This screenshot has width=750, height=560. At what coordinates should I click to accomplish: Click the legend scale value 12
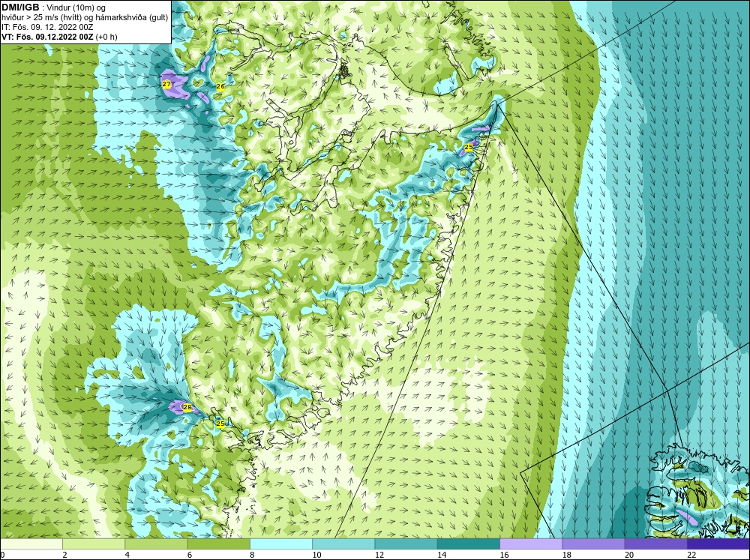379,555
